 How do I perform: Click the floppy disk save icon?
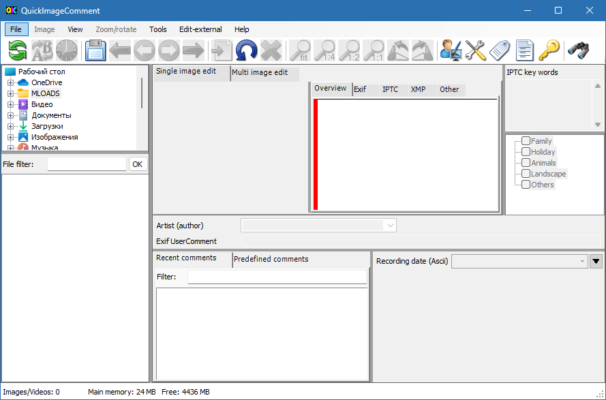(x=95, y=50)
